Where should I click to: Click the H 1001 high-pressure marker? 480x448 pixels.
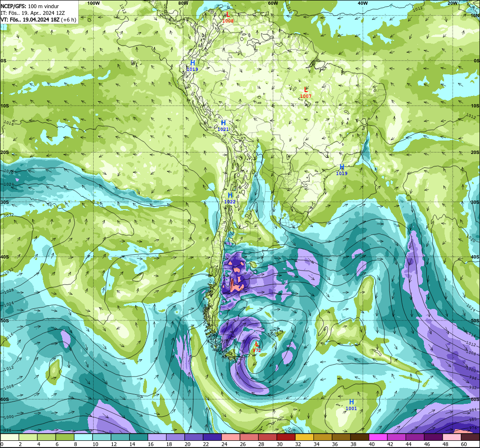pos(351,405)
